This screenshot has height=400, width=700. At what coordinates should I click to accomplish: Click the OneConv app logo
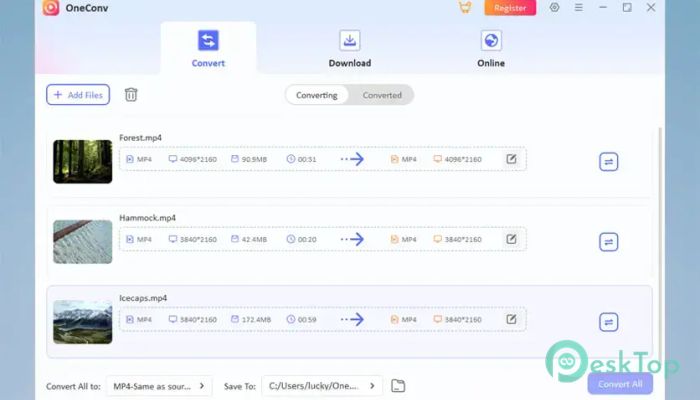tap(51, 8)
